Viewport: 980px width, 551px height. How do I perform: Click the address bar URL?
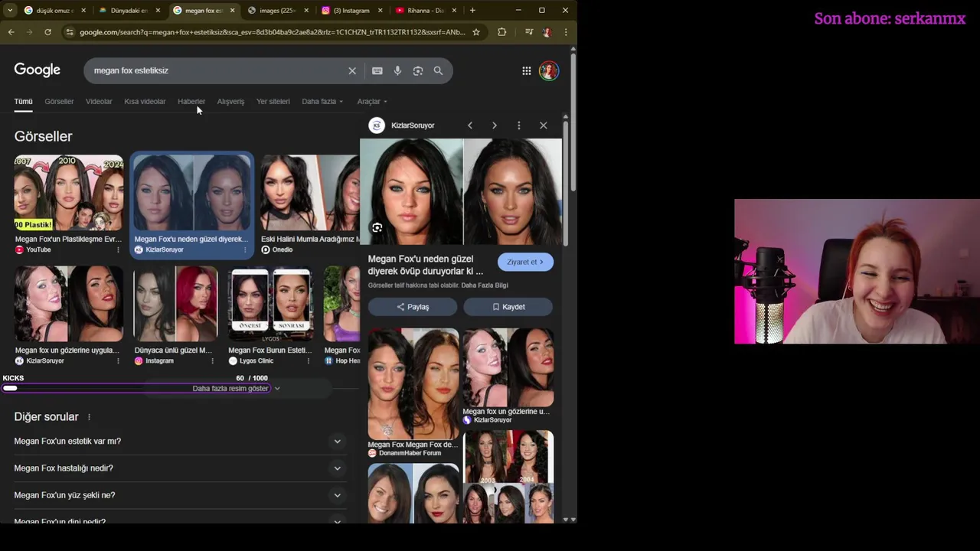click(272, 32)
